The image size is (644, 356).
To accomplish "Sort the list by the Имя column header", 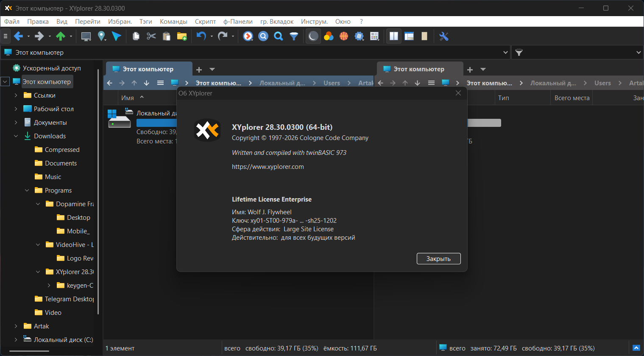I will pyautogui.click(x=128, y=98).
